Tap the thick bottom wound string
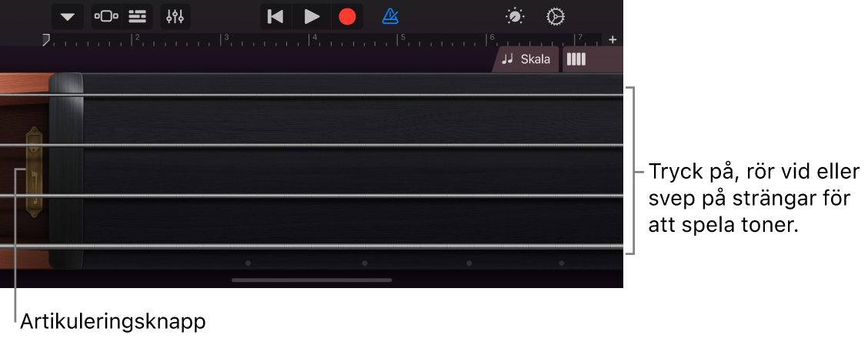The image size is (868, 342). 312,246
